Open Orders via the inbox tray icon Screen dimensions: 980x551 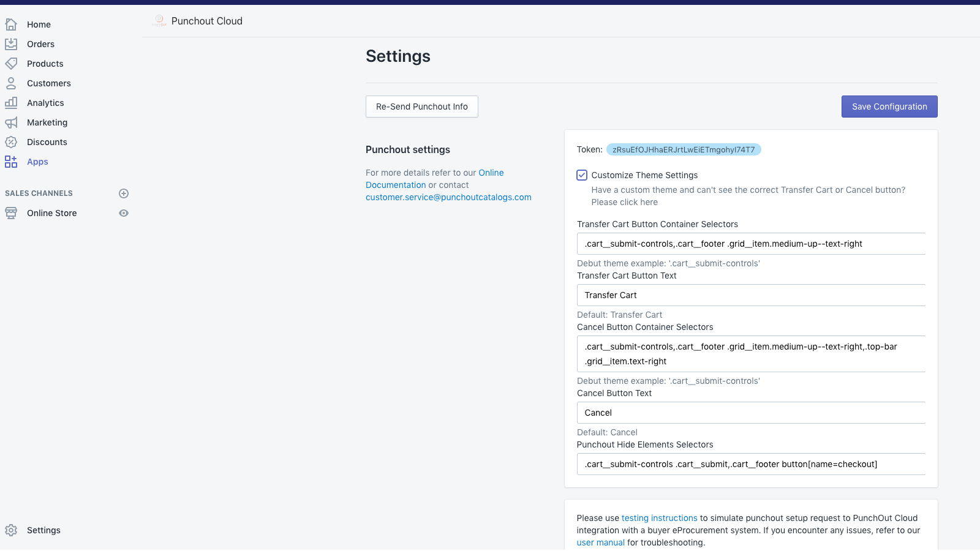click(11, 44)
